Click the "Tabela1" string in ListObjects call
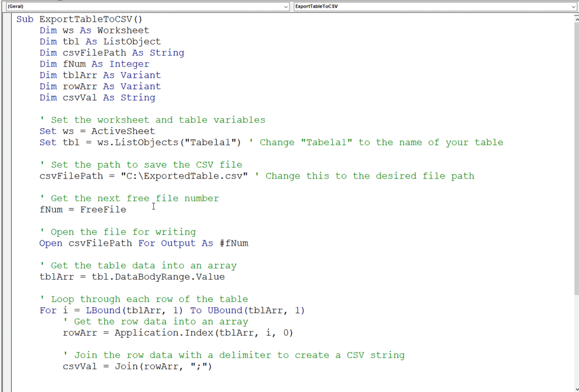The width and height of the screenshot is (579, 392). (x=210, y=143)
